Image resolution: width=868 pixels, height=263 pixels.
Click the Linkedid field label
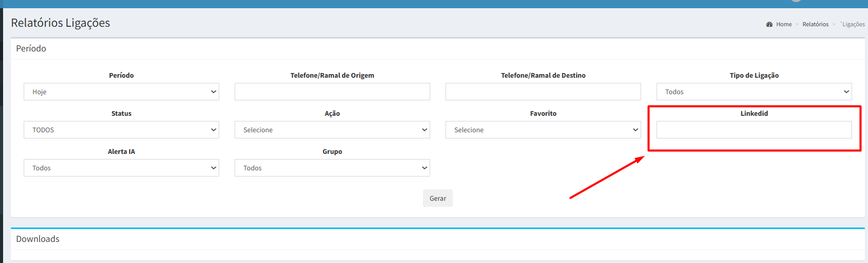coord(754,113)
